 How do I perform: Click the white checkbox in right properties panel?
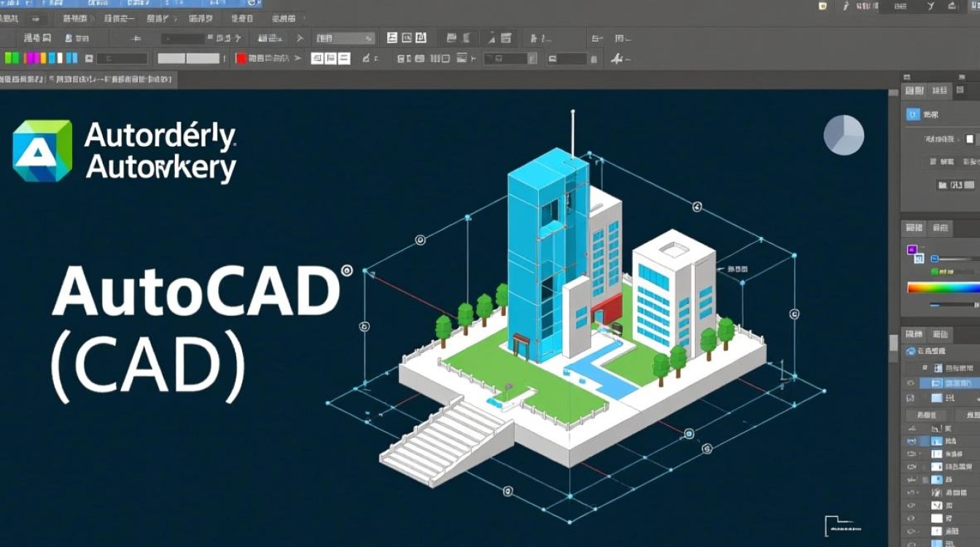[x=969, y=139]
